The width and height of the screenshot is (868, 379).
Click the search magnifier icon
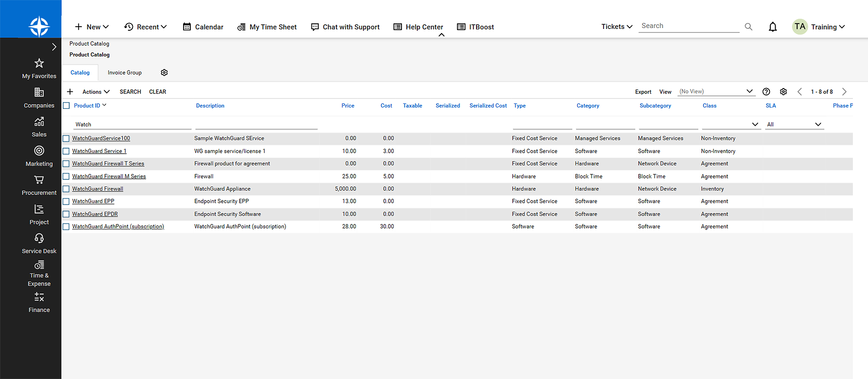(x=748, y=27)
